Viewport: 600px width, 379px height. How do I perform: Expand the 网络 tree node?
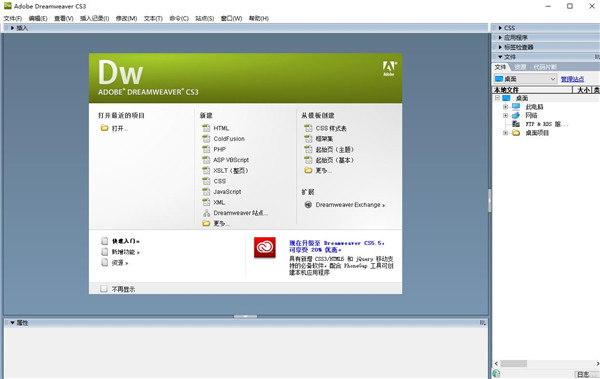505,115
